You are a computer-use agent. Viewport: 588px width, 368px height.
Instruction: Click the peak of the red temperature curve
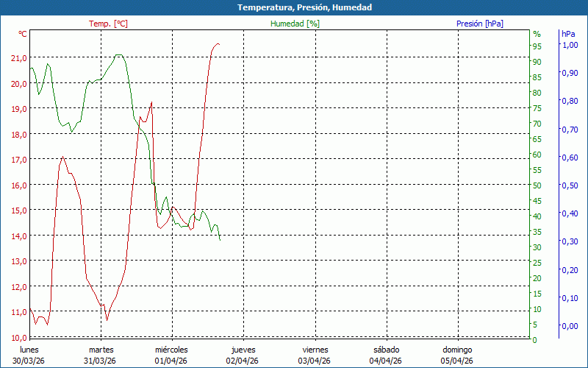point(218,44)
